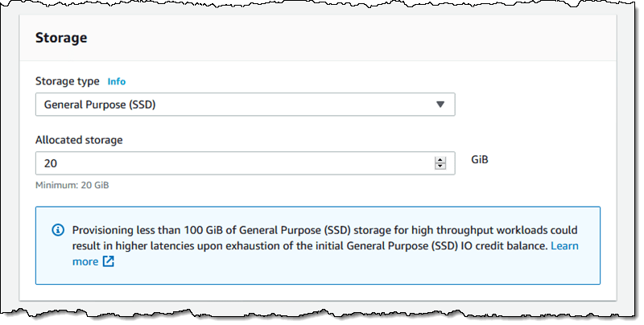Viewport: 644px width, 325px height.
Task: Increase allocated storage with up arrow
Action: click(440, 160)
